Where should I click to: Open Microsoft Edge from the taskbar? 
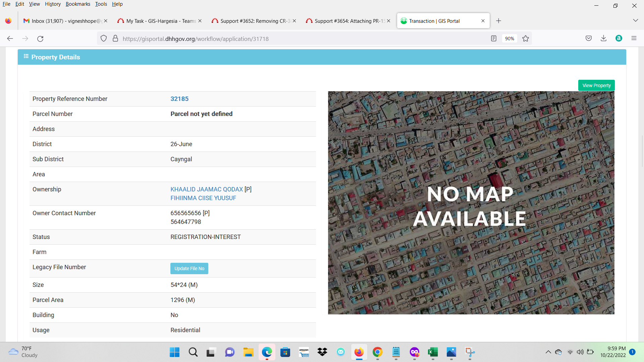point(267,352)
